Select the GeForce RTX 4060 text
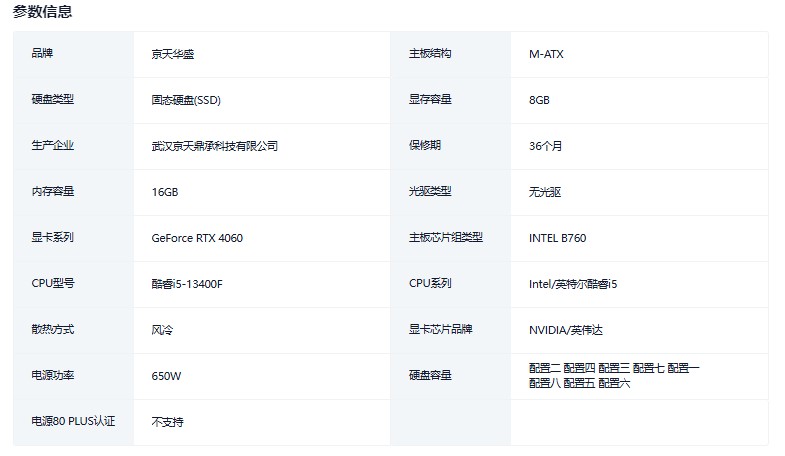 click(197, 238)
